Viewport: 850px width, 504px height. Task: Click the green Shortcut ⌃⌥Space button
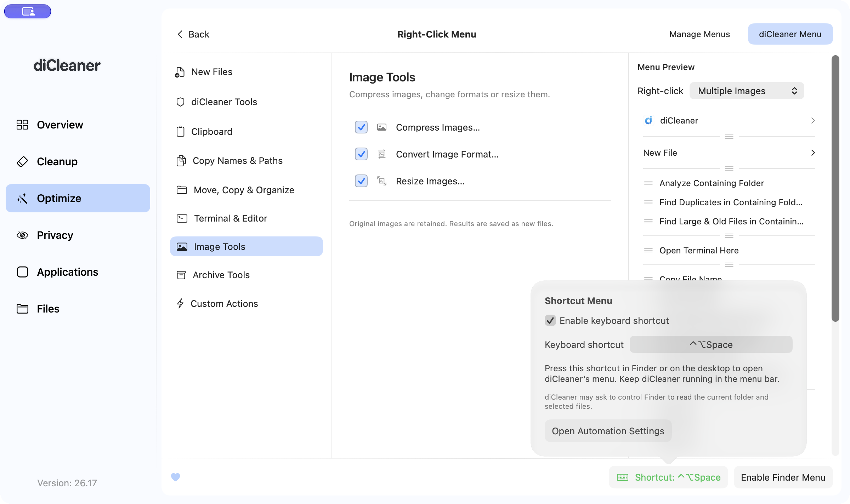click(668, 477)
